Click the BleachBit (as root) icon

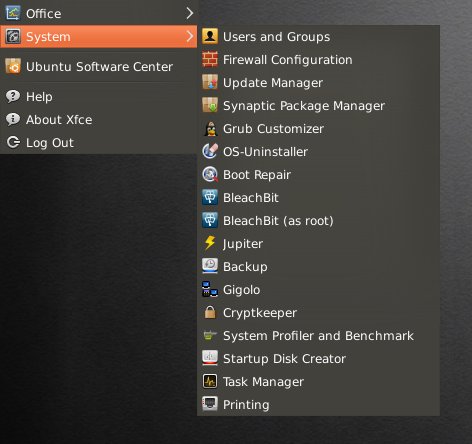click(210, 220)
